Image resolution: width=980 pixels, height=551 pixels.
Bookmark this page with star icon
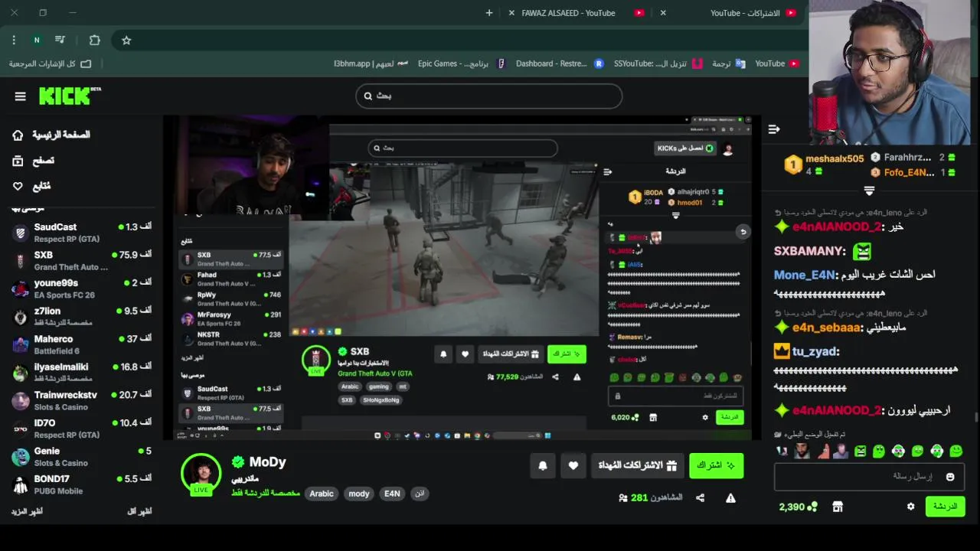[x=126, y=41]
